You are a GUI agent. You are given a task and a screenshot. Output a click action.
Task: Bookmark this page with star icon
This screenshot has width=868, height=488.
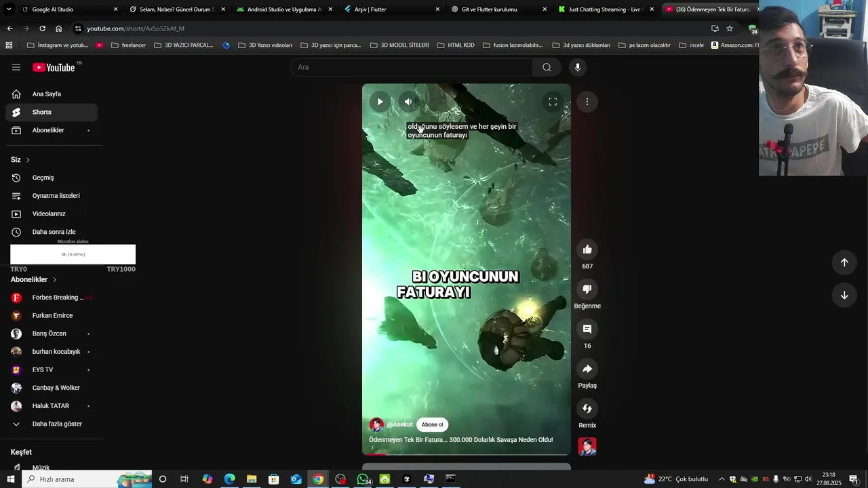730,28
